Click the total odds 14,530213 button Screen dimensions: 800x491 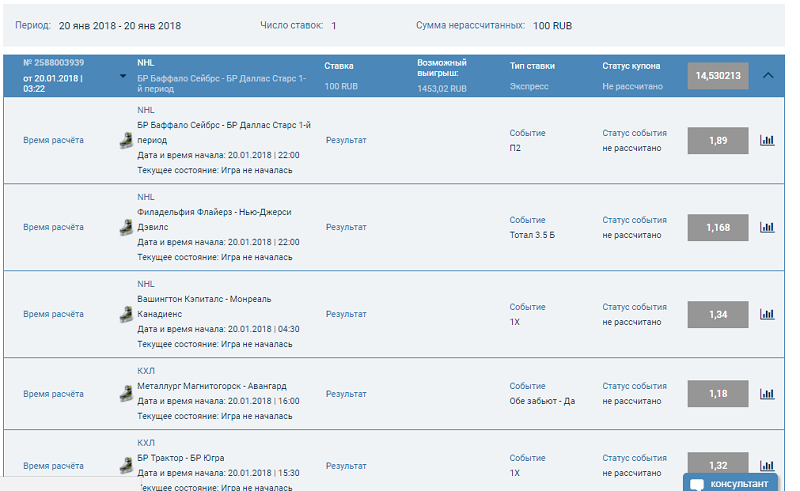(x=717, y=76)
